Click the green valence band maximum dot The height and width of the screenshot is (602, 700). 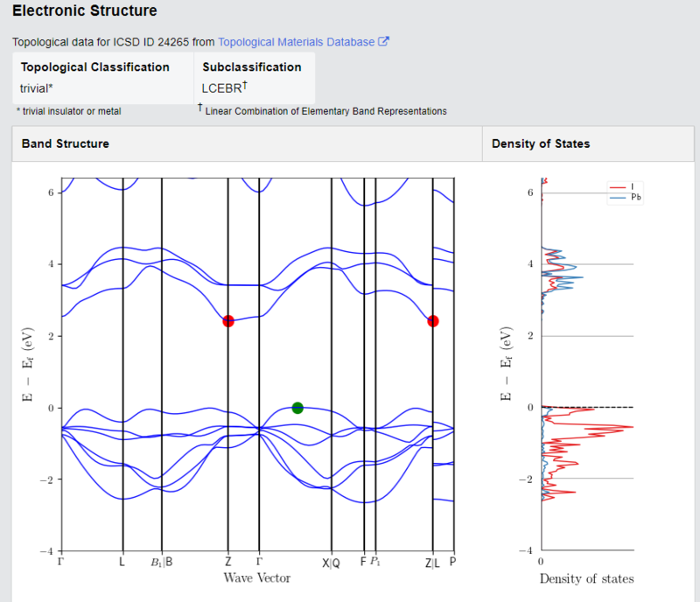pos(297,408)
